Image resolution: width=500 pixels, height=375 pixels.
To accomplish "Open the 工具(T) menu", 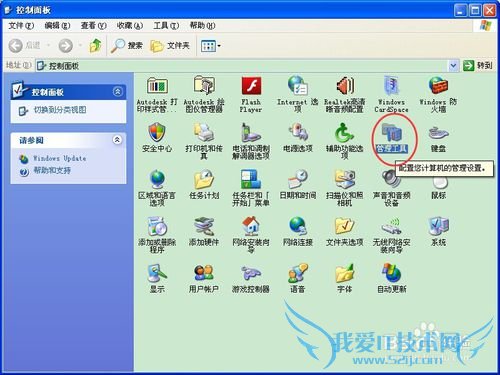I will (x=166, y=25).
